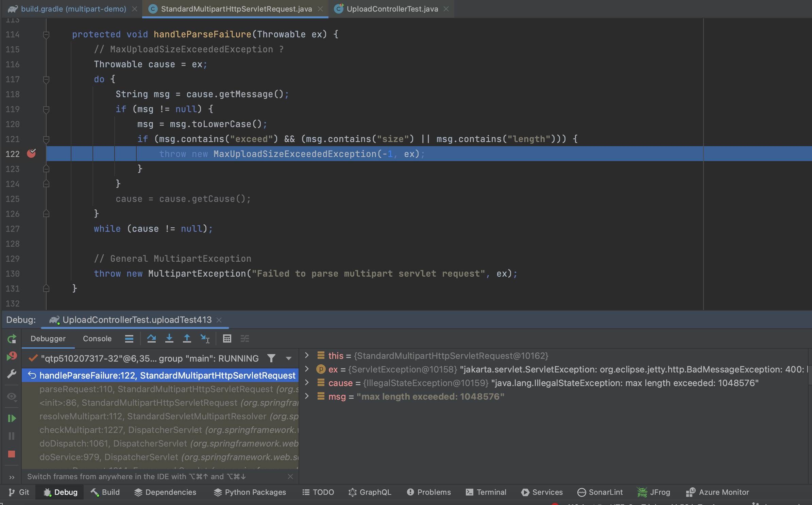Viewport: 812px width, 505px height.
Task: Expand the 'msg' string variable
Action: (307, 396)
